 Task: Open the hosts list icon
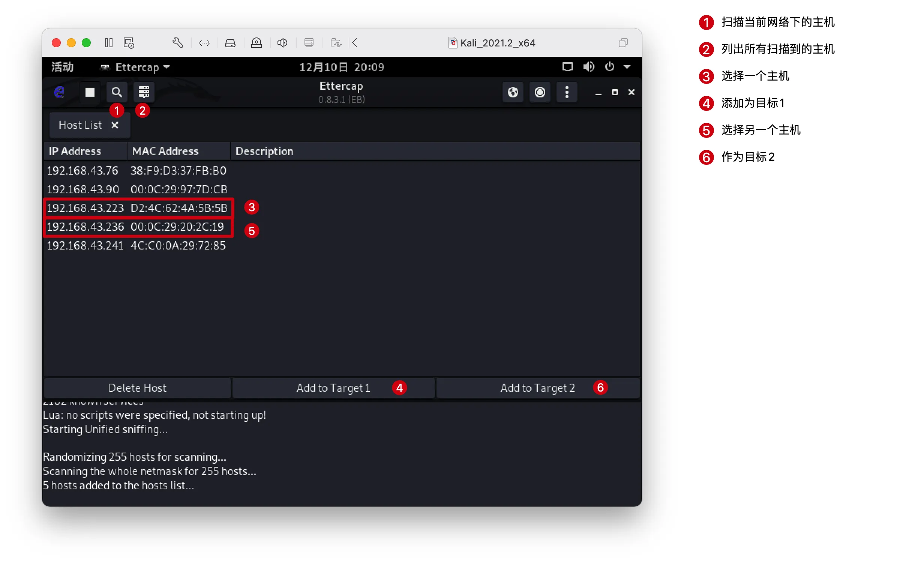coord(144,92)
